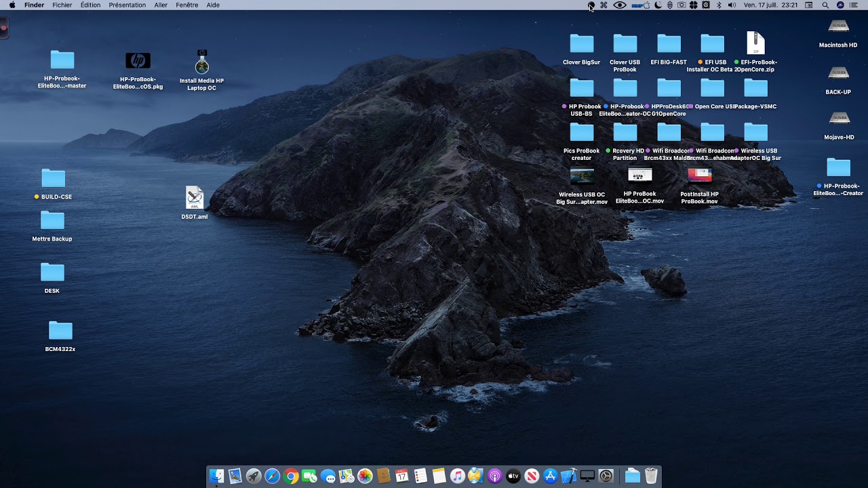Open Notification Center list icon

(853, 5)
